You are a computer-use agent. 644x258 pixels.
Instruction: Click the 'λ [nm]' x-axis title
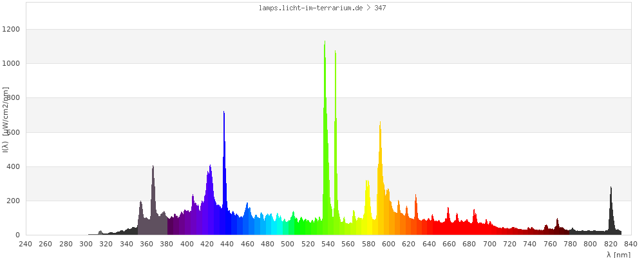point(618,254)
